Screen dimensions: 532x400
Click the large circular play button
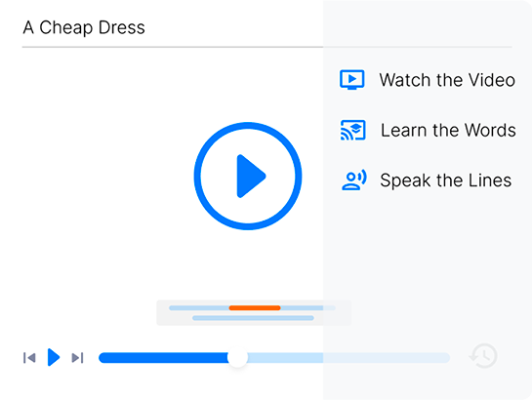coord(248,176)
